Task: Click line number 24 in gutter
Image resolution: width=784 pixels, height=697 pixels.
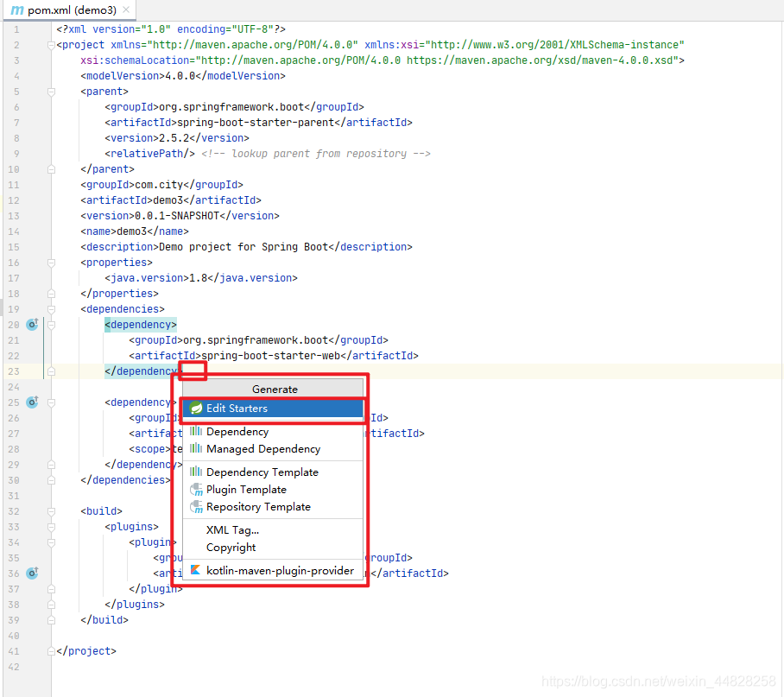Action: click(14, 387)
